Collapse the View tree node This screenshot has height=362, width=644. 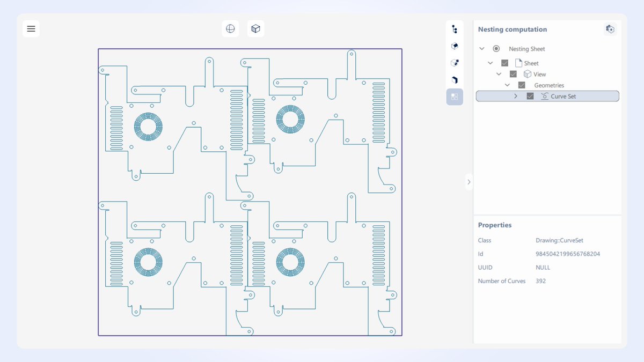tap(499, 74)
